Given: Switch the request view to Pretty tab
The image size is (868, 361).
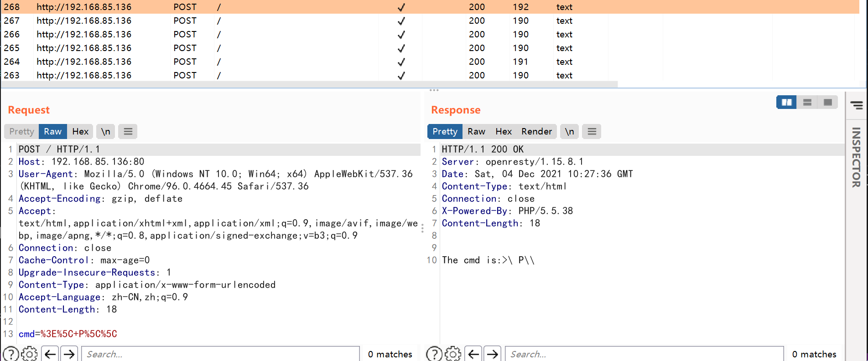Looking at the screenshot, I should [x=21, y=131].
